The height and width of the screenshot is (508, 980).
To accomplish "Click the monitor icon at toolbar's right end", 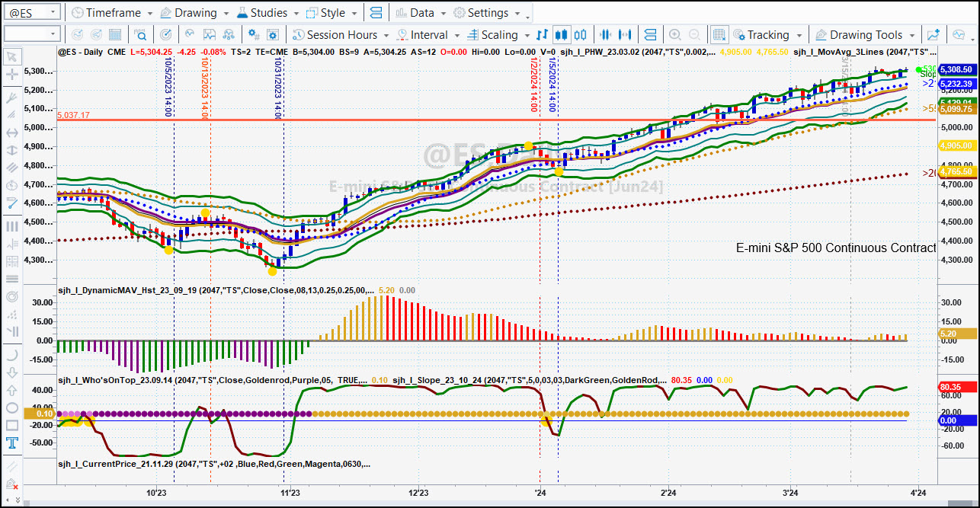I will [958, 34].
